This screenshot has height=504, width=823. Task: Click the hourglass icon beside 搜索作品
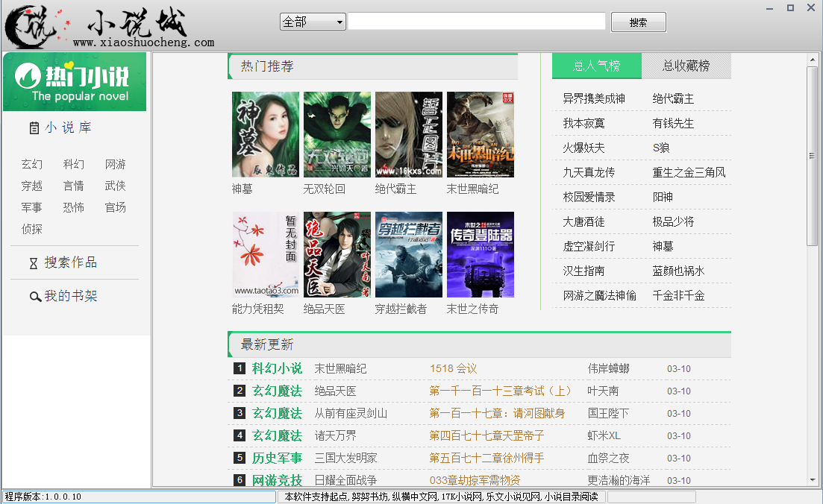click(33, 263)
